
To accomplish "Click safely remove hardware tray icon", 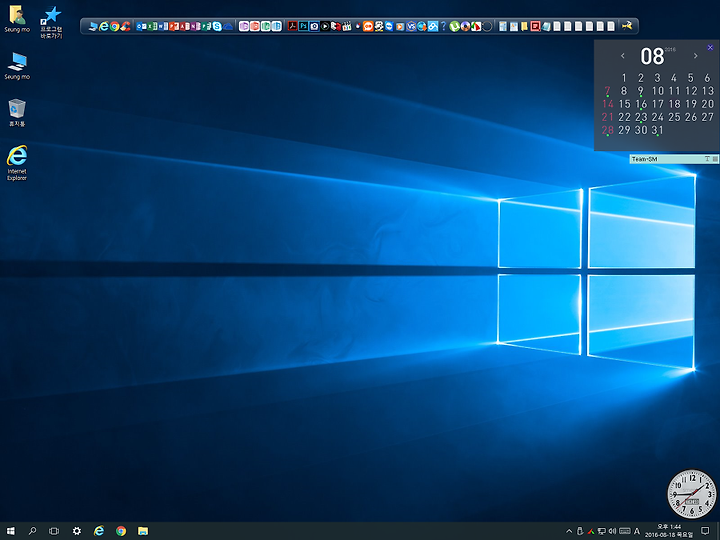I will point(580,531).
